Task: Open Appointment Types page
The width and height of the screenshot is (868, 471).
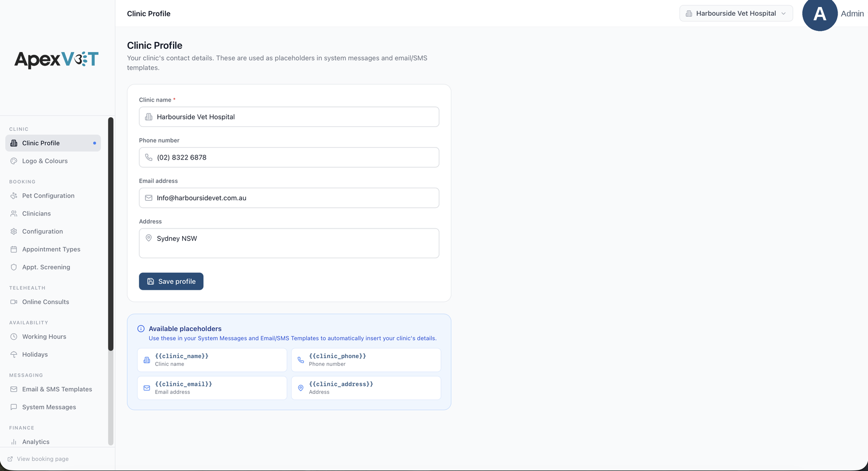Action: [53, 250]
